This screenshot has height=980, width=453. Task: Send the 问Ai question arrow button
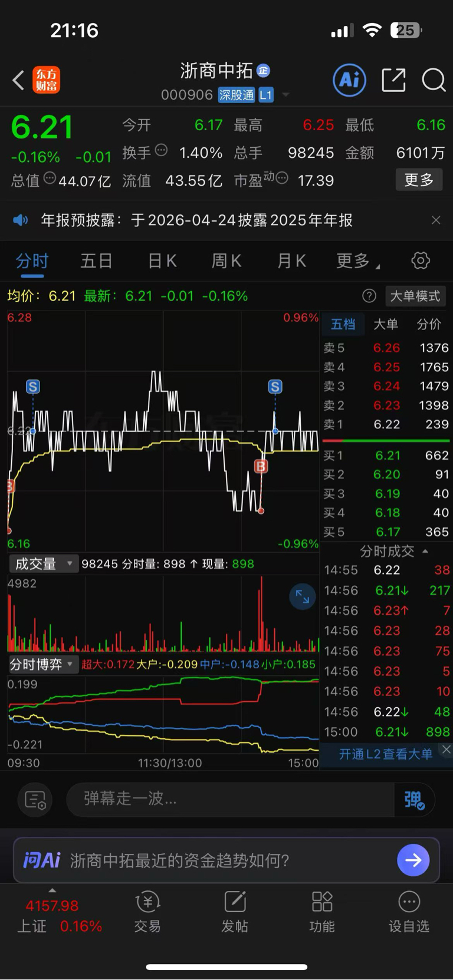click(x=413, y=860)
